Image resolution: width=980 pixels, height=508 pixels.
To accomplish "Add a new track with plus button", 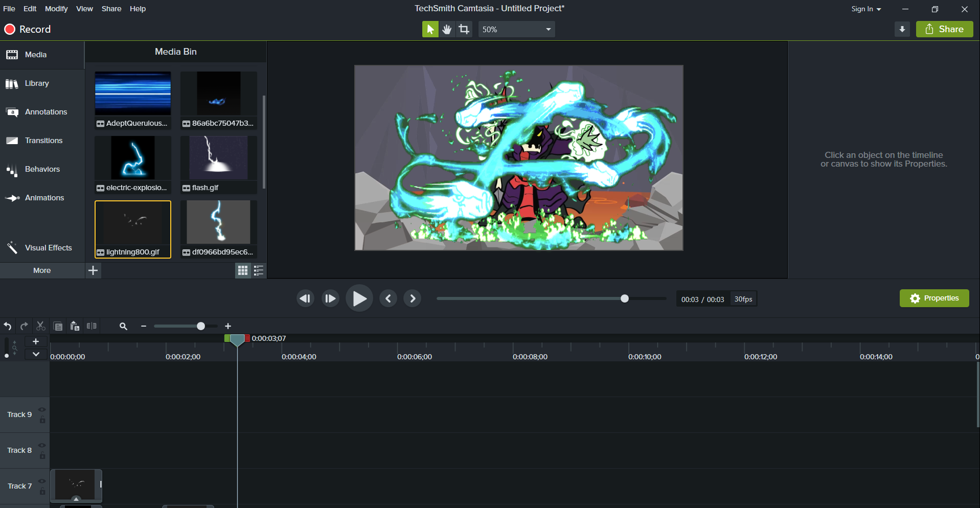I will click(36, 341).
